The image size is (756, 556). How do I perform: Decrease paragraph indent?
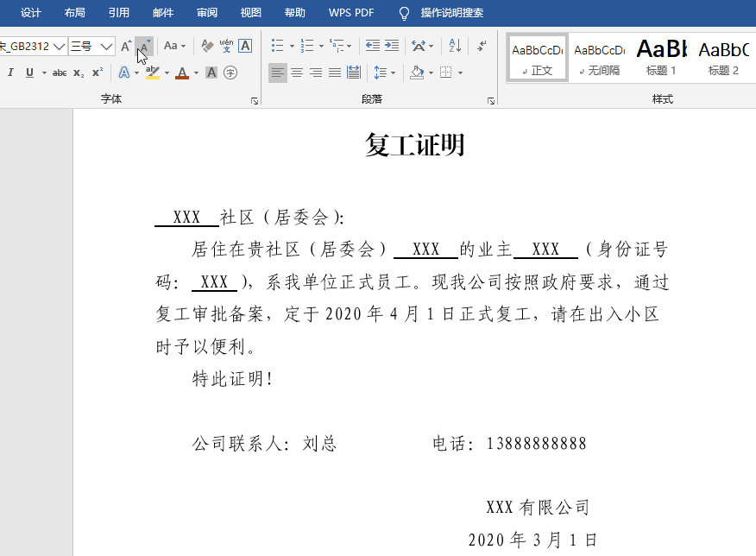(372, 46)
